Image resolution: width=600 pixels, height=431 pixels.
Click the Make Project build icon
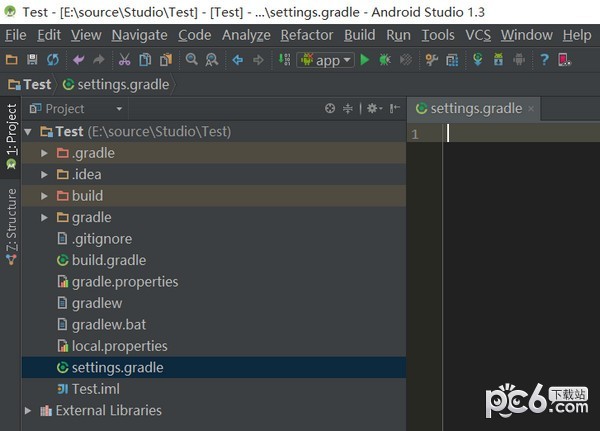pyautogui.click(x=284, y=59)
